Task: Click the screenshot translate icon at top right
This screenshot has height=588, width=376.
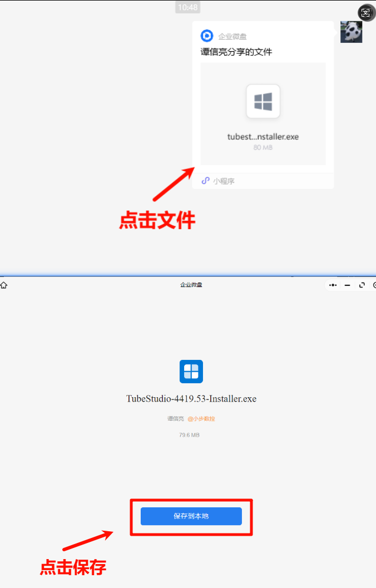Action: 365,13
